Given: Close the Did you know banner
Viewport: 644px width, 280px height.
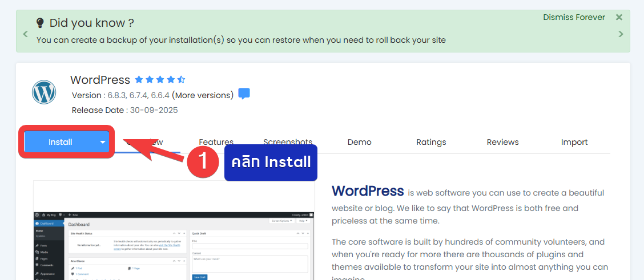Looking at the screenshot, I should [x=619, y=17].
